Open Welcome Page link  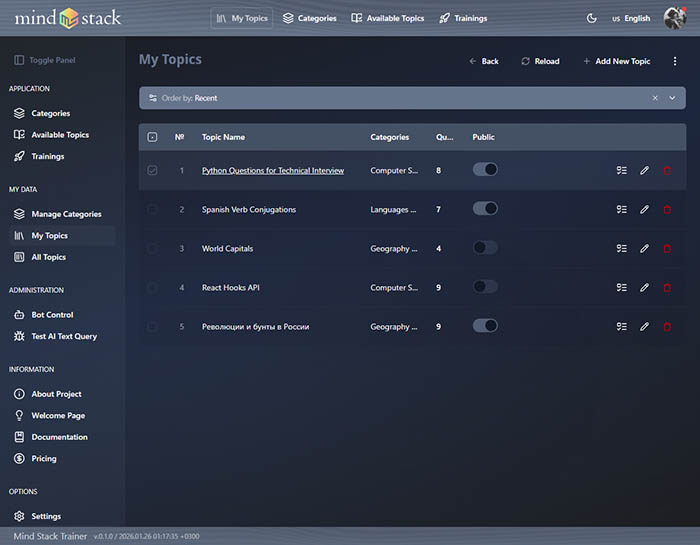pos(50,416)
